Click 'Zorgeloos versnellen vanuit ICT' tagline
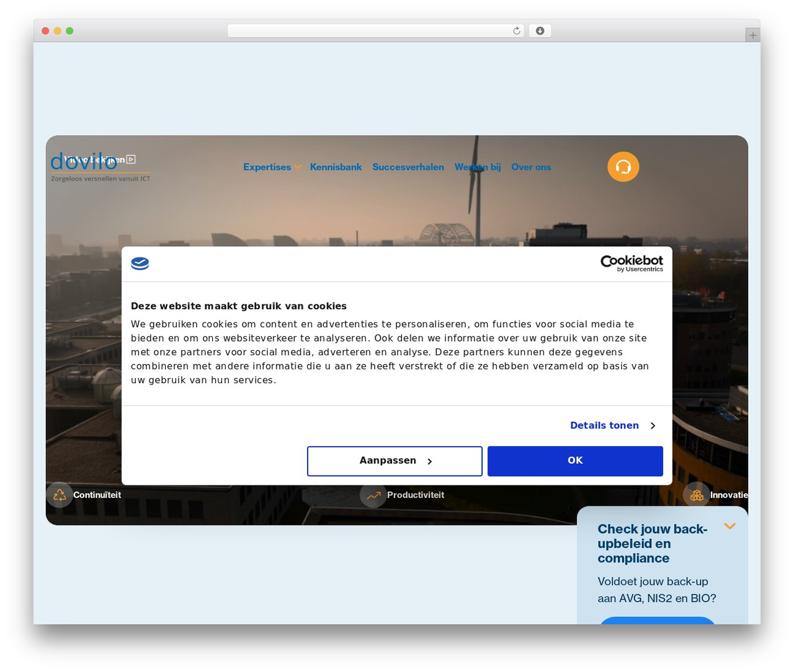Image resolution: width=794 pixels, height=672 pixels. [x=100, y=179]
